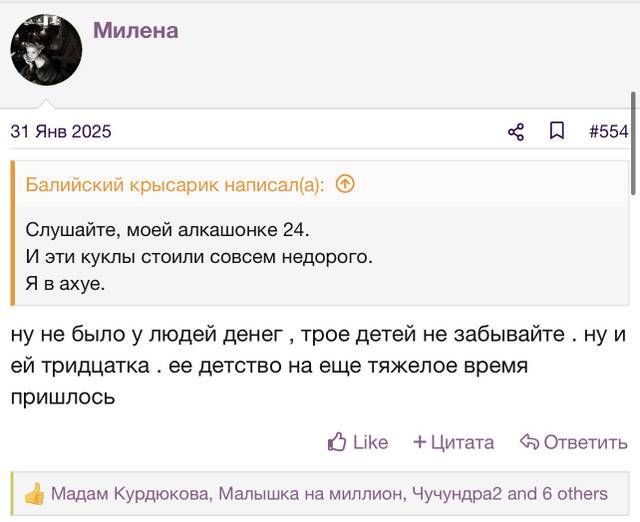Open Милена's avatar thumbnail
Screen dimensions: 640x522
pyautogui.click(x=46, y=50)
